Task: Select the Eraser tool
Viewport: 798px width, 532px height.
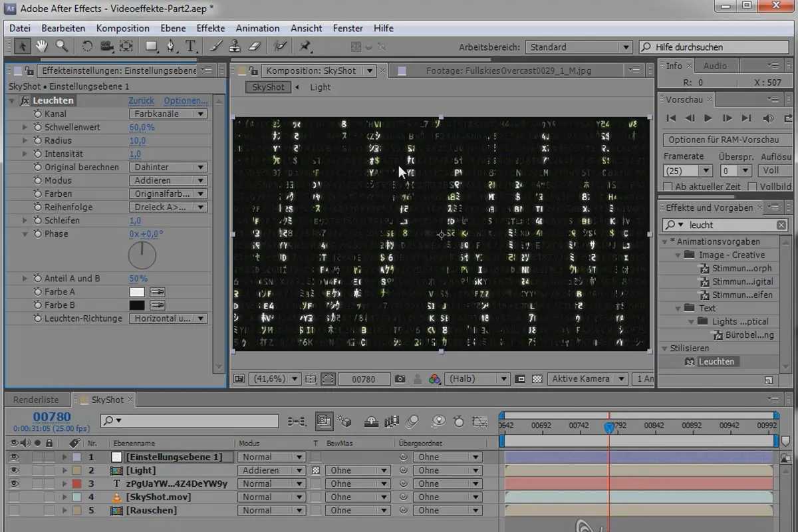Action: point(255,46)
